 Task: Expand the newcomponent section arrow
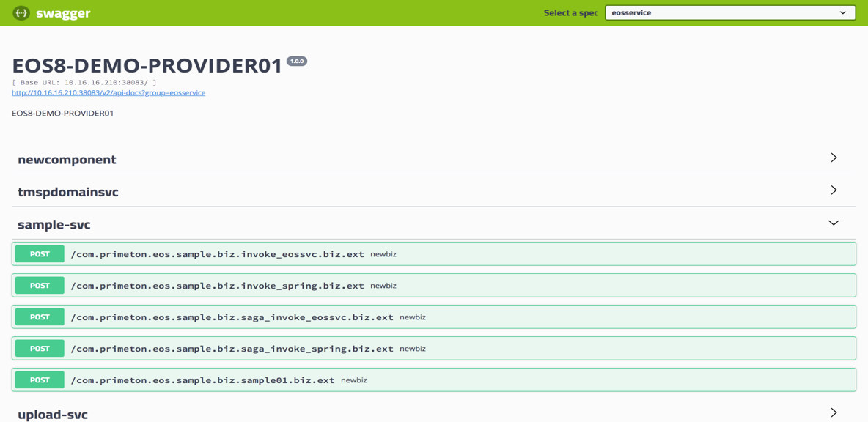834,158
